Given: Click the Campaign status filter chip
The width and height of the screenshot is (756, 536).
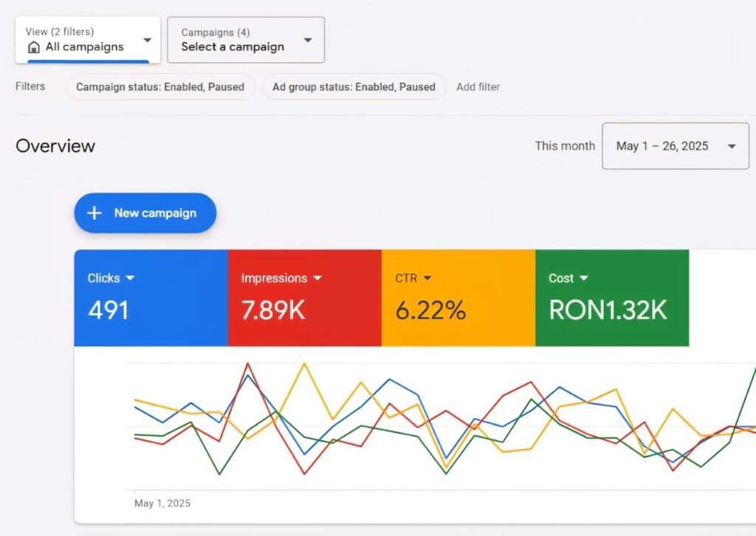Looking at the screenshot, I should [x=160, y=86].
